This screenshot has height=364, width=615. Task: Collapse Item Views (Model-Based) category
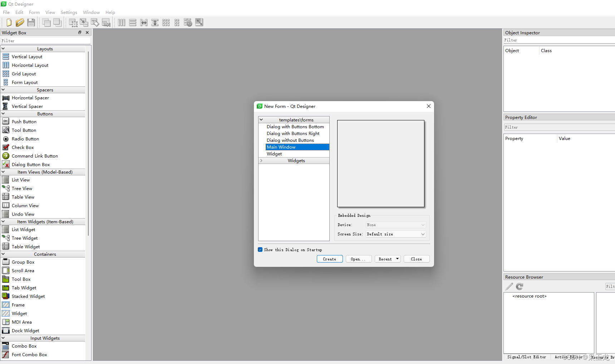3,172
